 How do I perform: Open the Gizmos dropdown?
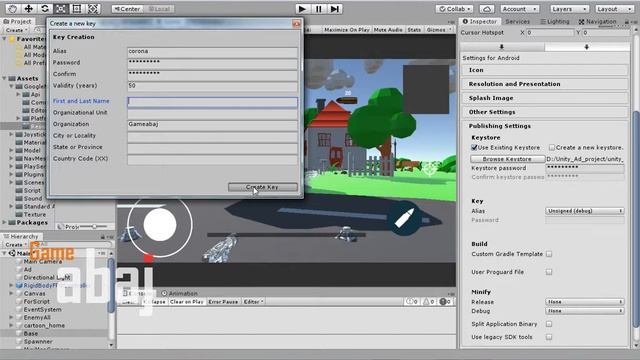[x=439, y=30]
